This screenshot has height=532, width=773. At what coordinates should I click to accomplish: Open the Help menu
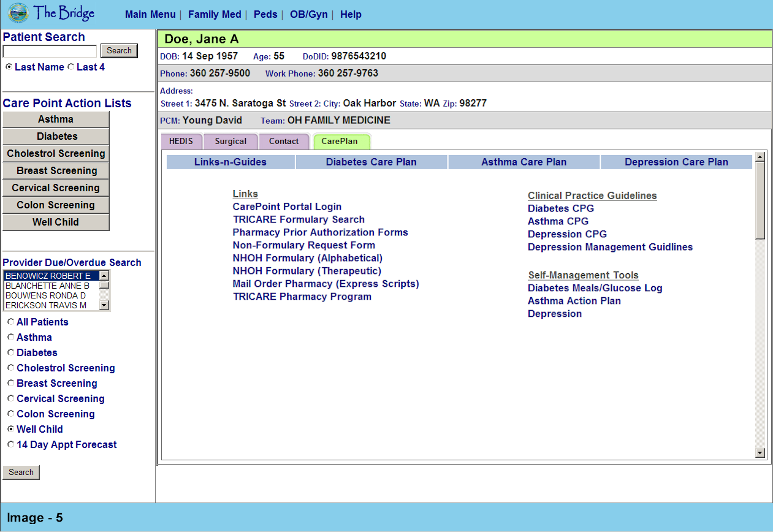pos(351,14)
